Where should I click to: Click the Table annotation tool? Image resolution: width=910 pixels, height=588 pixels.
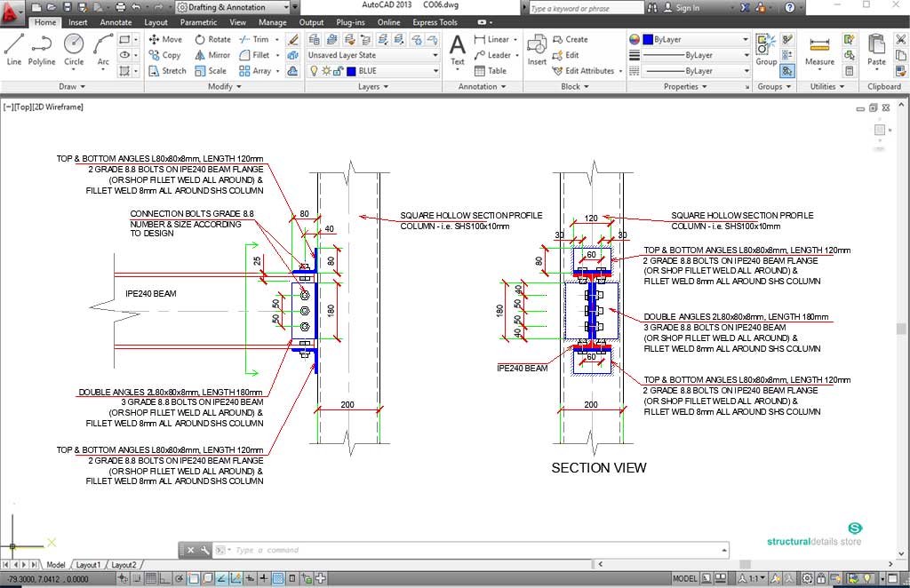coord(491,71)
